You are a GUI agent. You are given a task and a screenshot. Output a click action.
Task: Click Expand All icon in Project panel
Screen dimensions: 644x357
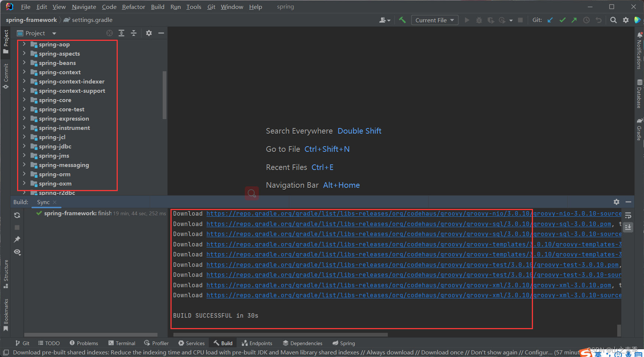point(121,33)
